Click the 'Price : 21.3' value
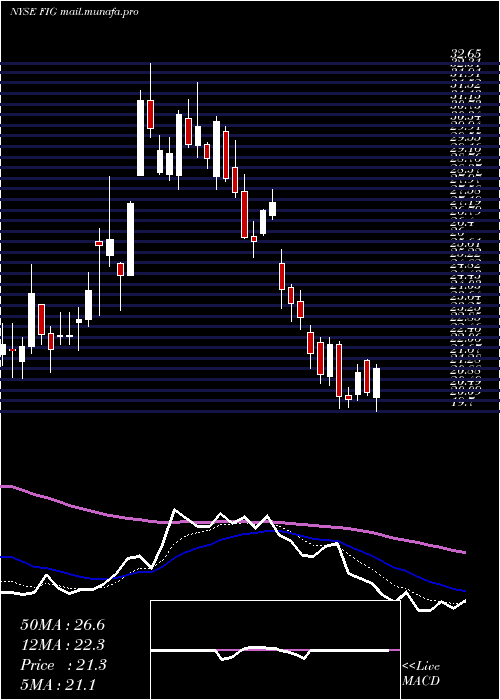Viewport: 500px width, 700px height. 63,665
